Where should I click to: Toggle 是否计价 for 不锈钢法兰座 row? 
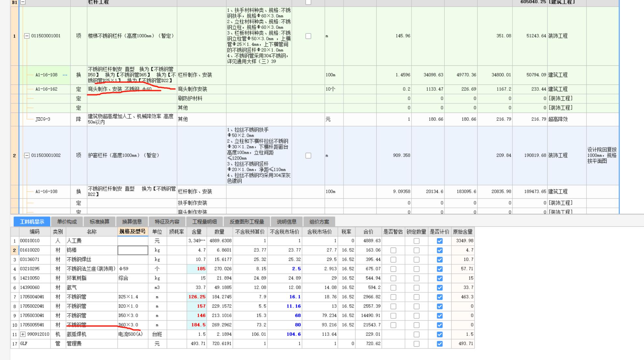pyautogui.click(x=440, y=269)
